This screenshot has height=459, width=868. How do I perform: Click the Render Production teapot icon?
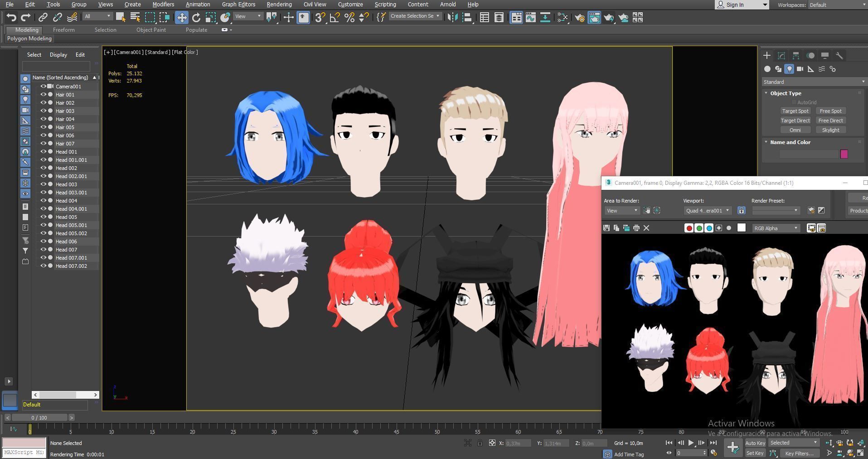pyautogui.click(x=609, y=18)
